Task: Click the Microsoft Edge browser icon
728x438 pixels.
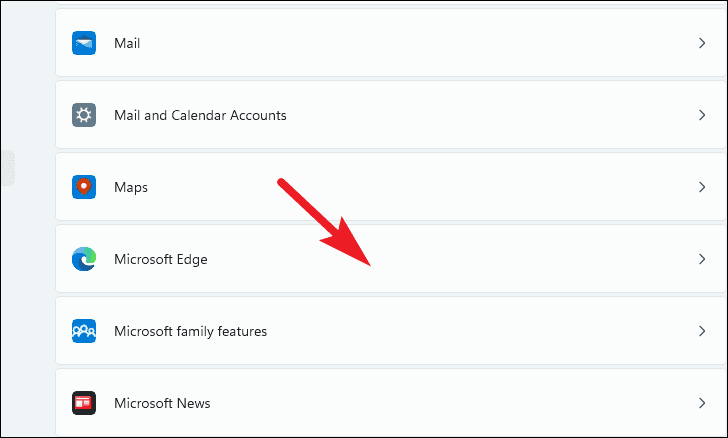Action: (84, 259)
